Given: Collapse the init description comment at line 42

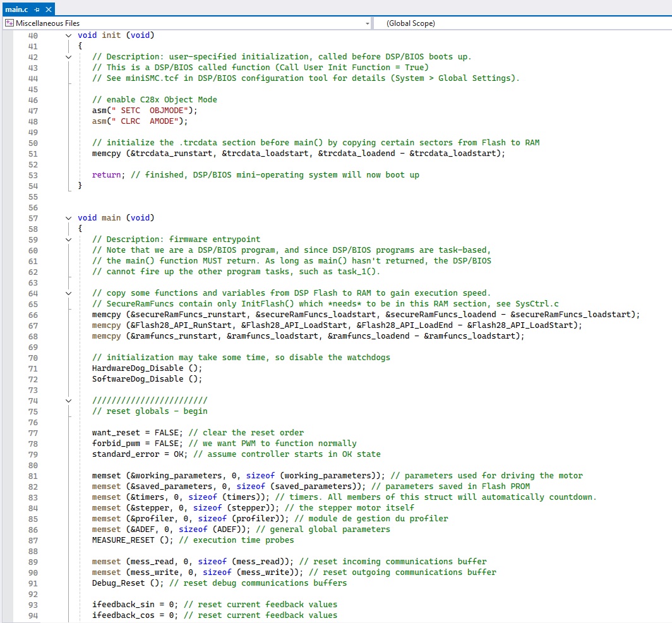Looking at the screenshot, I should 69,57.
